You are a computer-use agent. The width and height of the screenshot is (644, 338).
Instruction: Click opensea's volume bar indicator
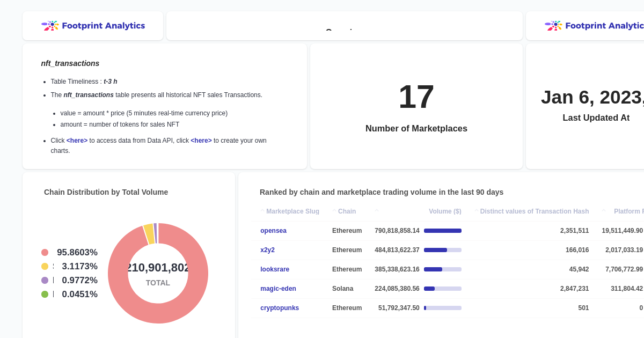pos(443,231)
